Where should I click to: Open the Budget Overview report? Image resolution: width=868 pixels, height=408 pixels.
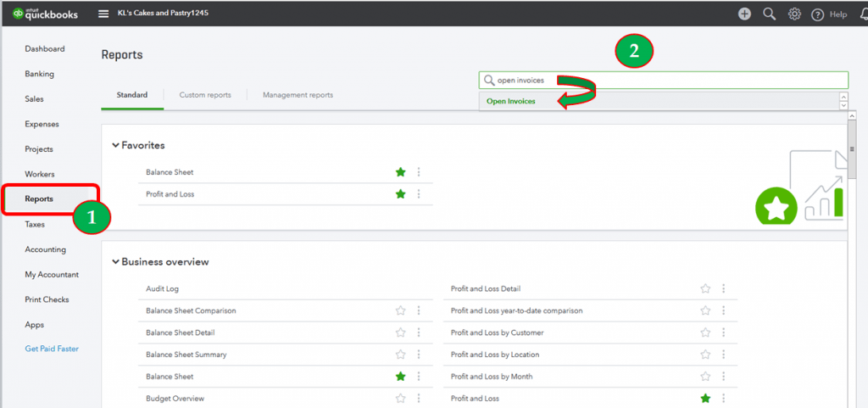coord(175,399)
